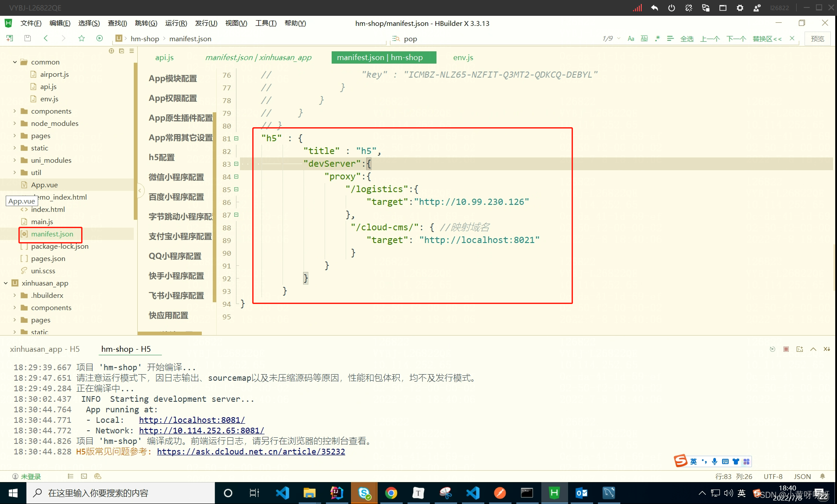837x504 pixels.
Task: Click the new file toolbar icon
Action: [x=10, y=38]
